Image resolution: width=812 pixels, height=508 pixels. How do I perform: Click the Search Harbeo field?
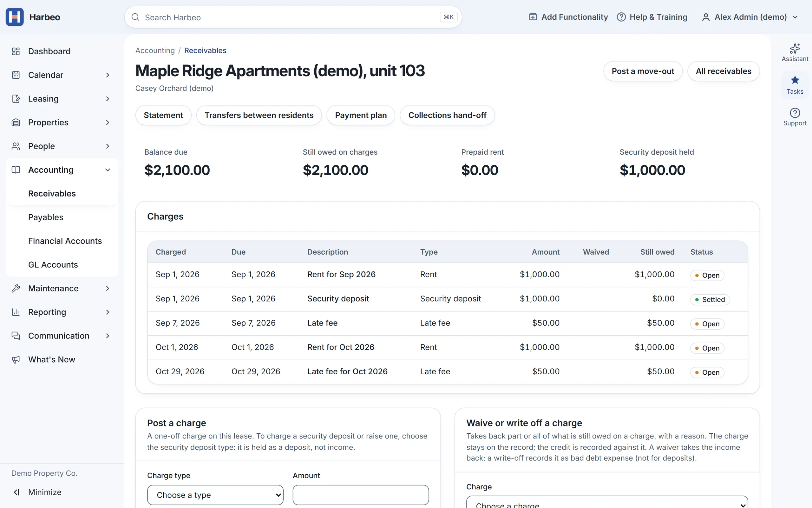[x=293, y=17]
